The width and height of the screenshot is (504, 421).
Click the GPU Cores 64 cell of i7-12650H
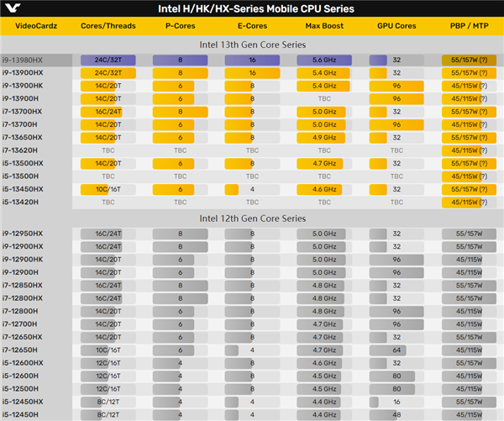pyautogui.click(x=396, y=350)
